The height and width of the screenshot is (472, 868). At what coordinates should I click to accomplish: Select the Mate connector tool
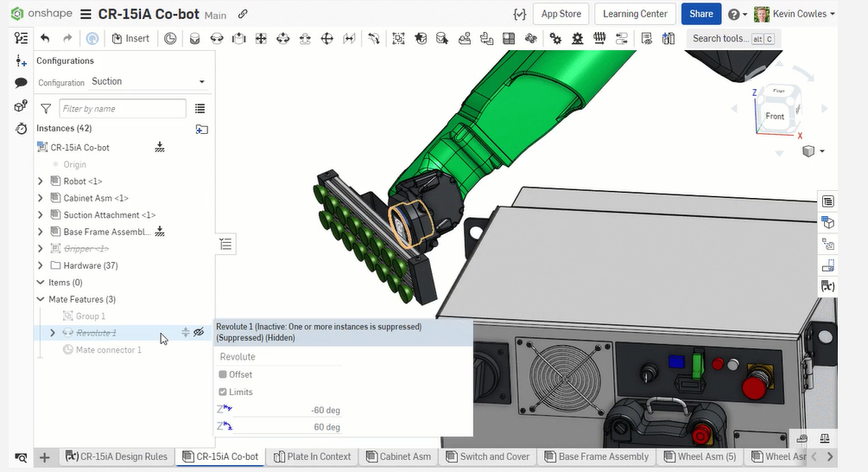[x=170, y=38]
